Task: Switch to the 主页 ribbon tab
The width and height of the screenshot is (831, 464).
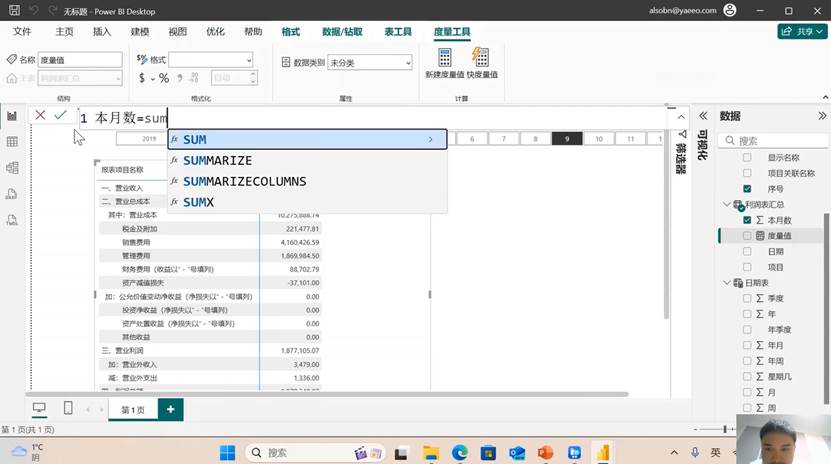Action: tap(65, 32)
